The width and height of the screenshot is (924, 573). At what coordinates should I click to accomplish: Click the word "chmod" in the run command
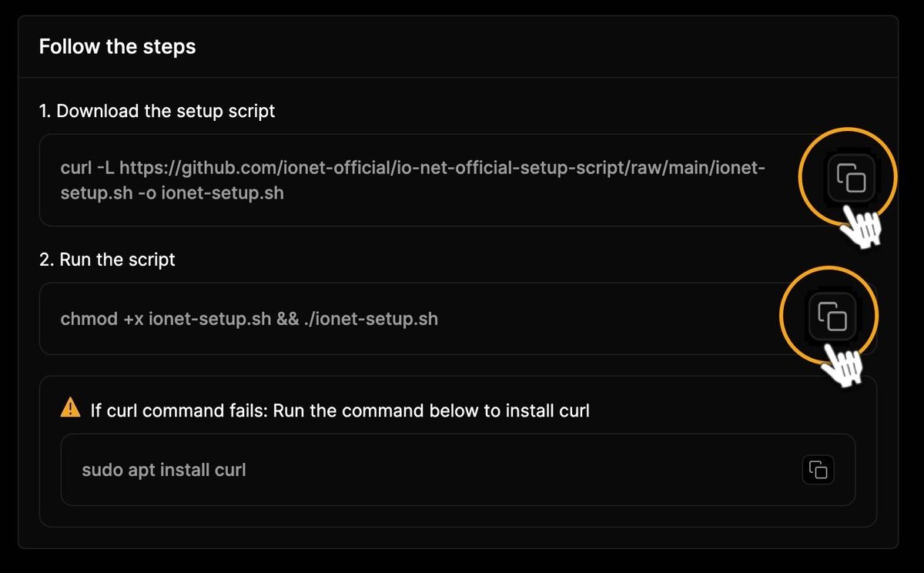click(89, 318)
